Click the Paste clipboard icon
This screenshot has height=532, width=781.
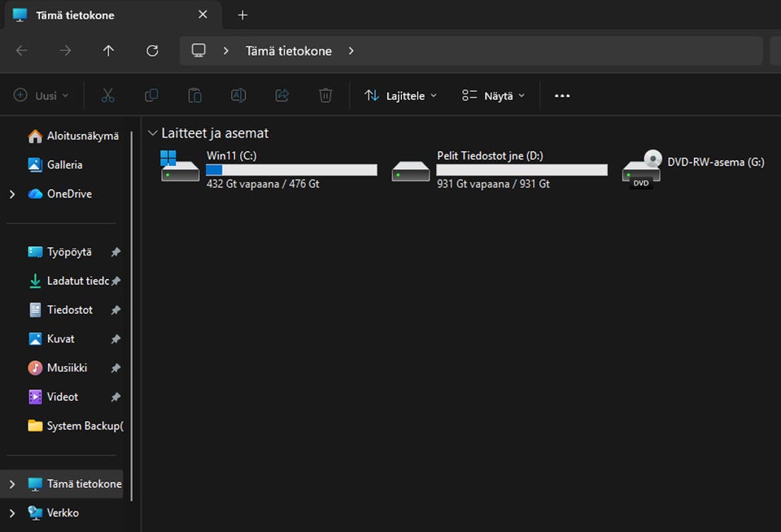(194, 95)
